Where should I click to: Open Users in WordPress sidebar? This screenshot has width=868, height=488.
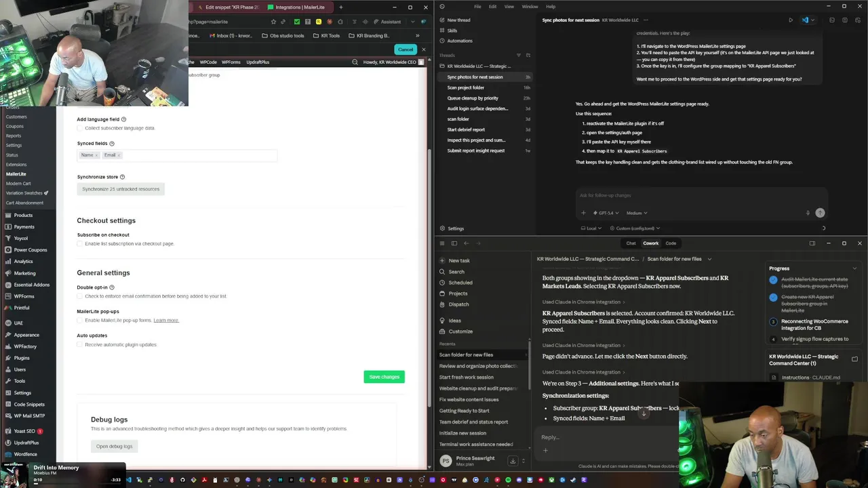[x=20, y=369]
